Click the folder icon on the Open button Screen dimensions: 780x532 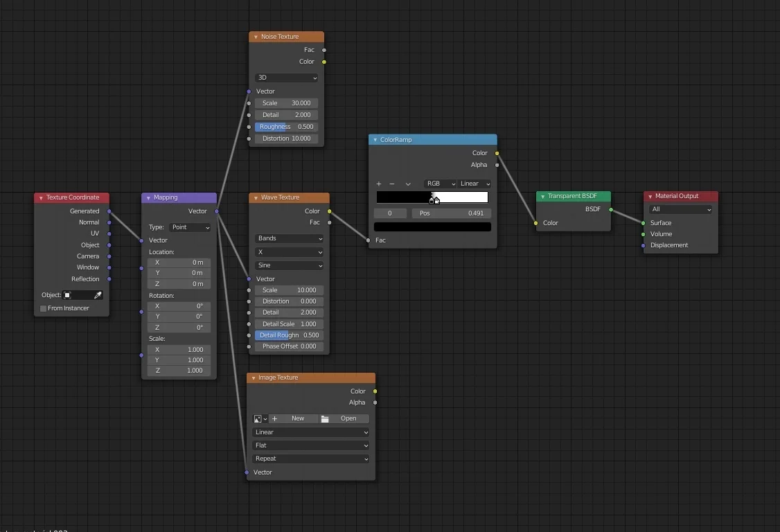tap(326, 418)
